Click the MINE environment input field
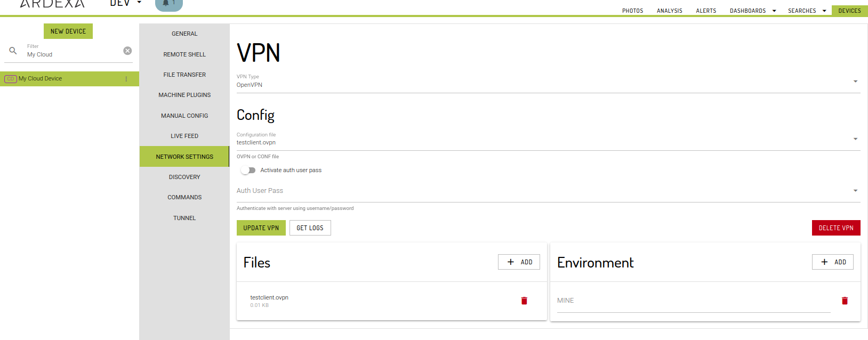The height and width of the screenshot is (340, 868). [x=694, y=301]
